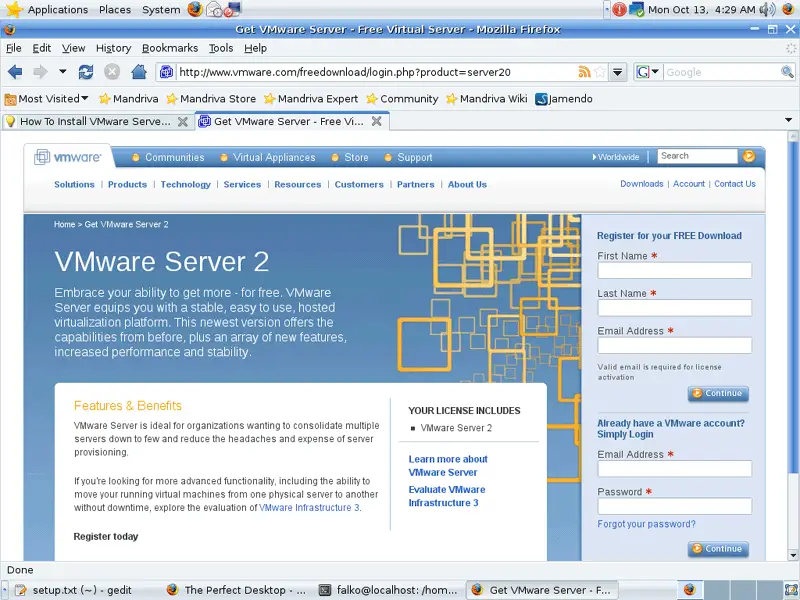Click the page vertical scrollbar

[x=792, y=308]
